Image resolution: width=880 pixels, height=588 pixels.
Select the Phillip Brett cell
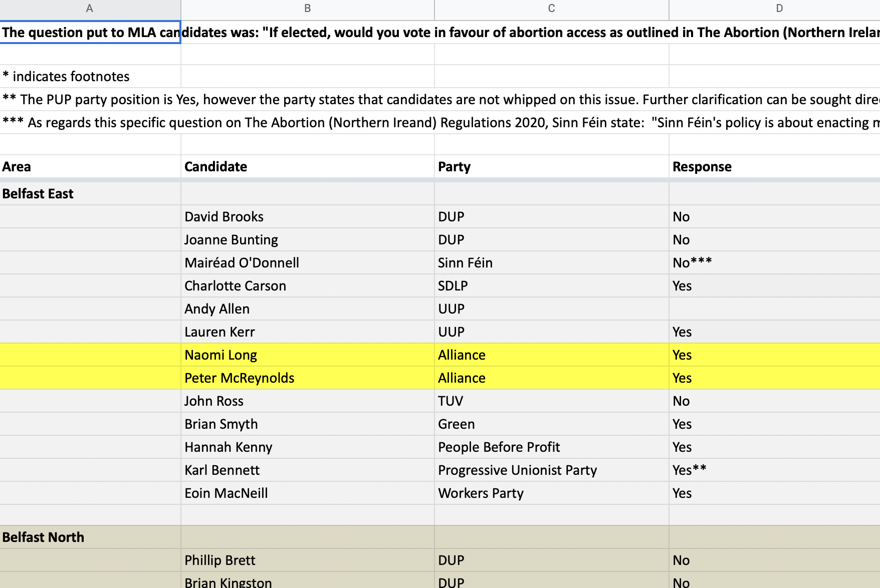[307, 560]
